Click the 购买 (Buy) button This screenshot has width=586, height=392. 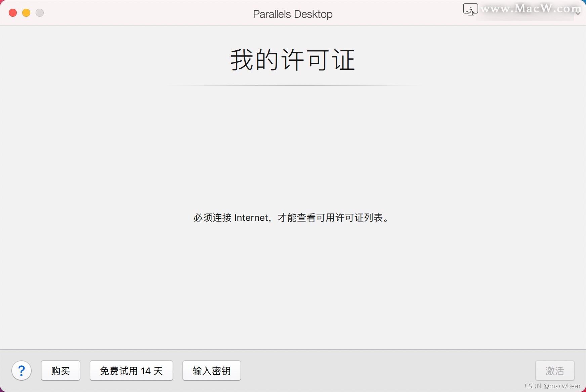60,371
